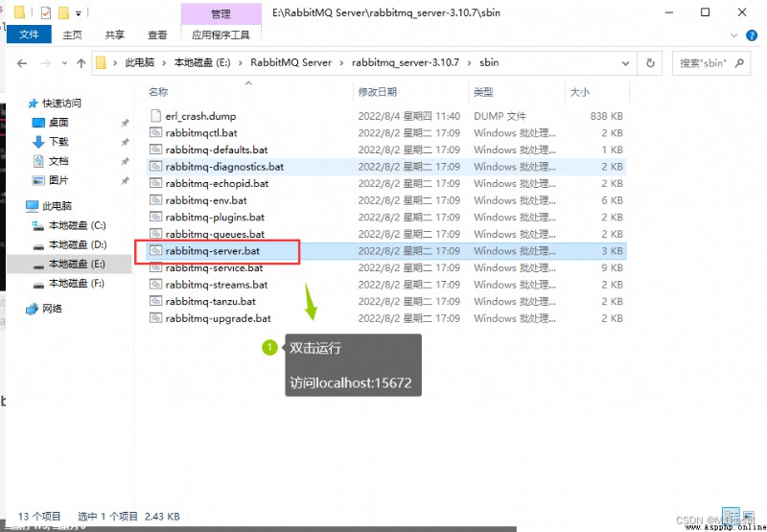Screen dimensions: 767x532
Task: Select 此电脑 in the navigation pane
Action: [58, 206]
